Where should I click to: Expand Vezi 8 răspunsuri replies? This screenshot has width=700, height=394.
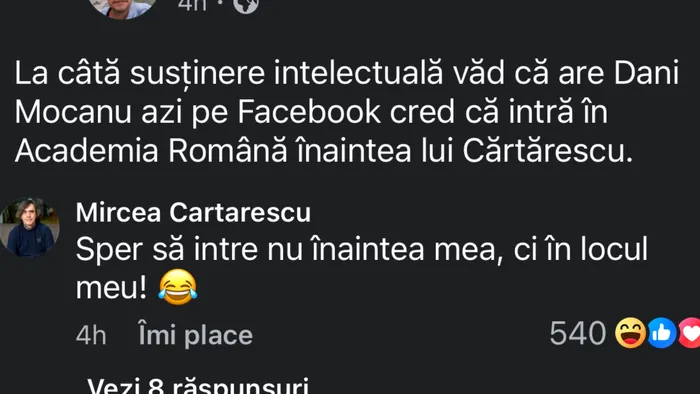(x=198, y=386)
